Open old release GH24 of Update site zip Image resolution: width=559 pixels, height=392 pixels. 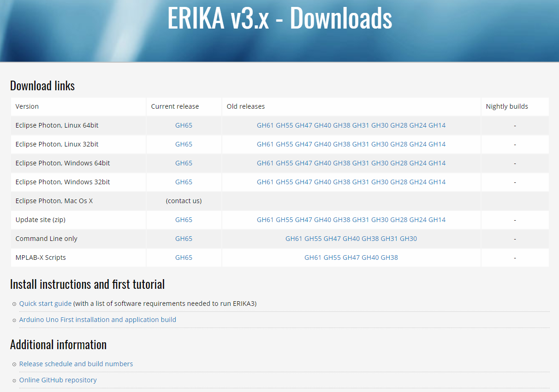coord(418,220)
